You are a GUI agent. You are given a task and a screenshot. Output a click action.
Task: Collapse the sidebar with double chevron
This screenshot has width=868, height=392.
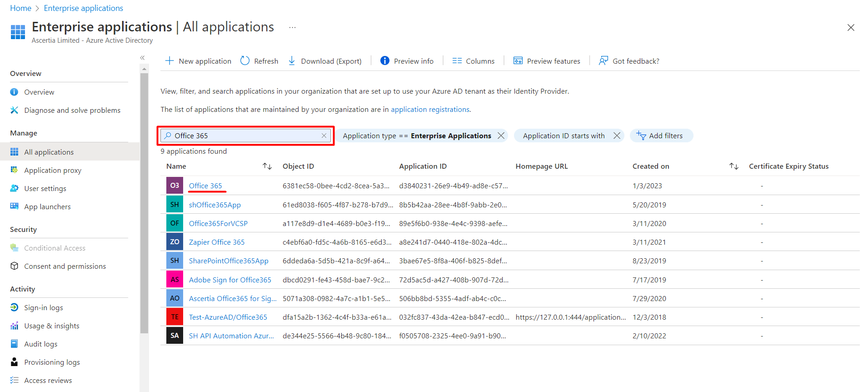coord(142,58)
